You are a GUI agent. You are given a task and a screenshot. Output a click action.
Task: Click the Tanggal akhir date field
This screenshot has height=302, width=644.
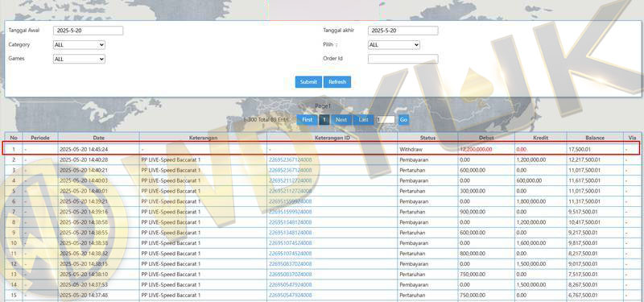click(x=403, y=31)
